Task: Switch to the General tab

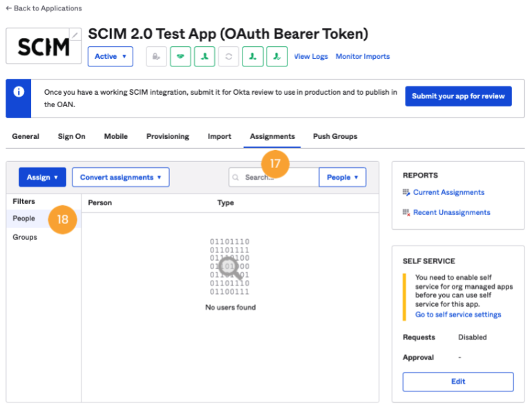Action: tap(26, 136)
